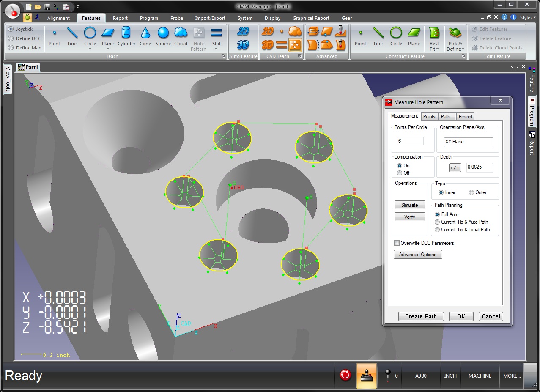Select the Outer type radio button
The image size is (540, 392).
pyautogui.click(x=471, y=192)
